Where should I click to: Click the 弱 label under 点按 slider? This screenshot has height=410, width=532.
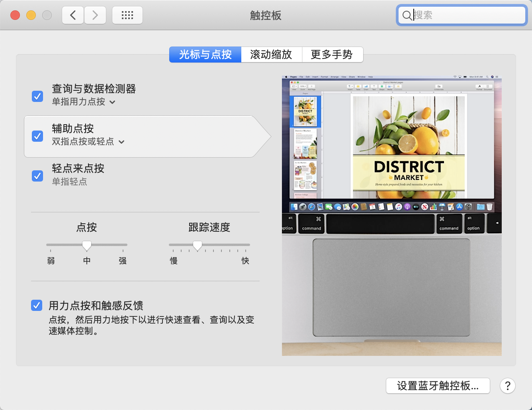click(x=51, y=261)
